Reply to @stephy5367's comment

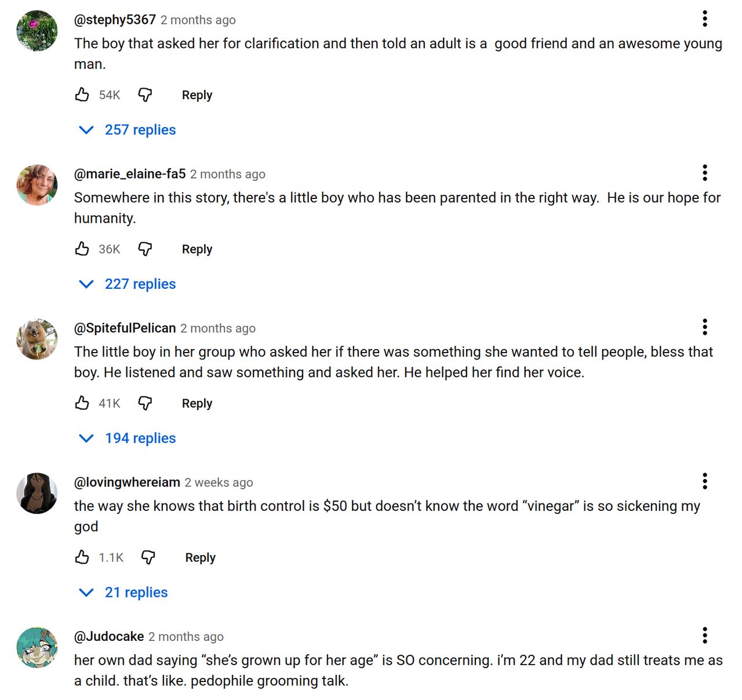[x=197, y=95]
